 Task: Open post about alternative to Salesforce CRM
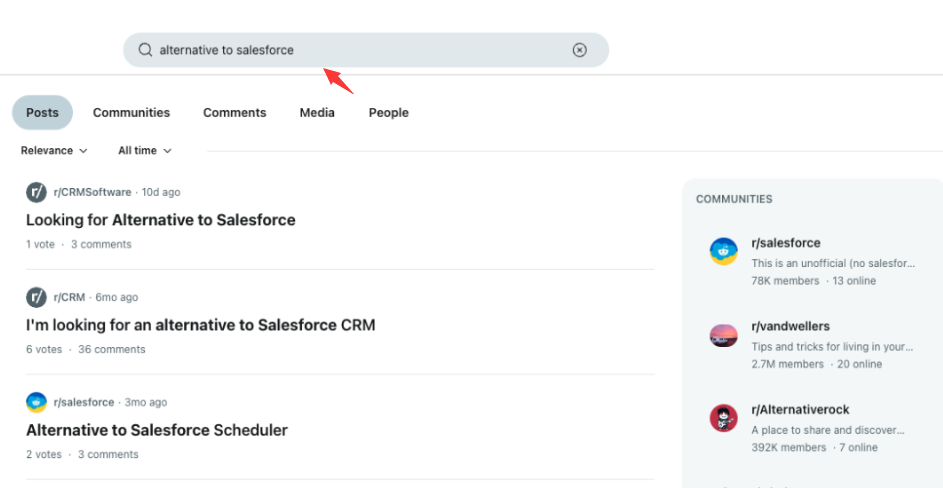point(200,325)
